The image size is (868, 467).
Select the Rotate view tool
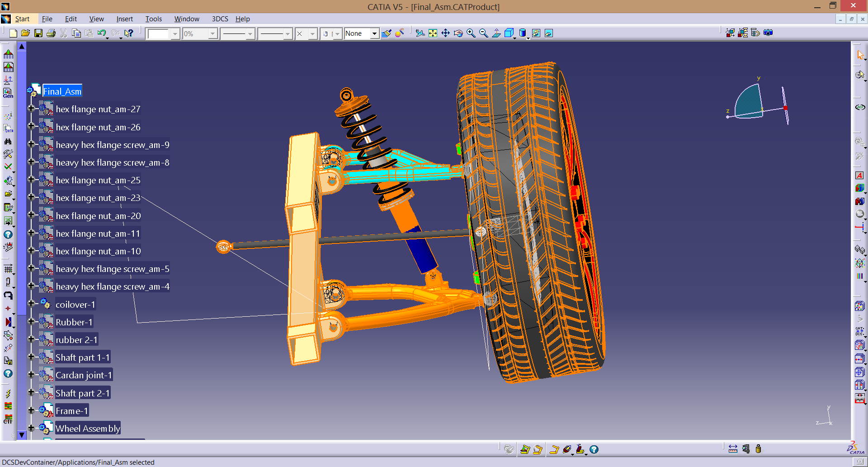(x=458, y=33)
